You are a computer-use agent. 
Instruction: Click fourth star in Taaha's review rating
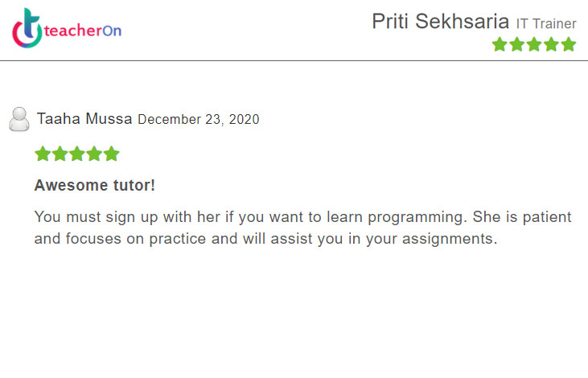pyautogui.click(x=94, y=154)
